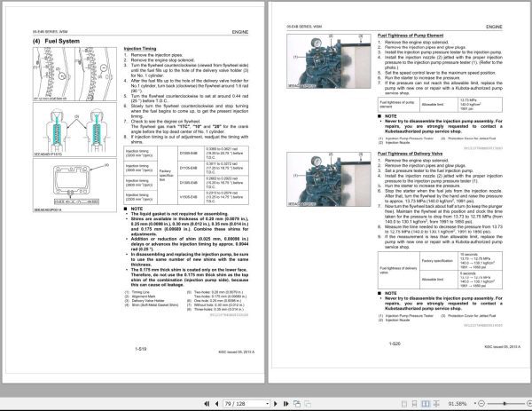Click the shim gasket outline diagram
The height and width of the screenshot is (411, 532).
coord(74,186)
